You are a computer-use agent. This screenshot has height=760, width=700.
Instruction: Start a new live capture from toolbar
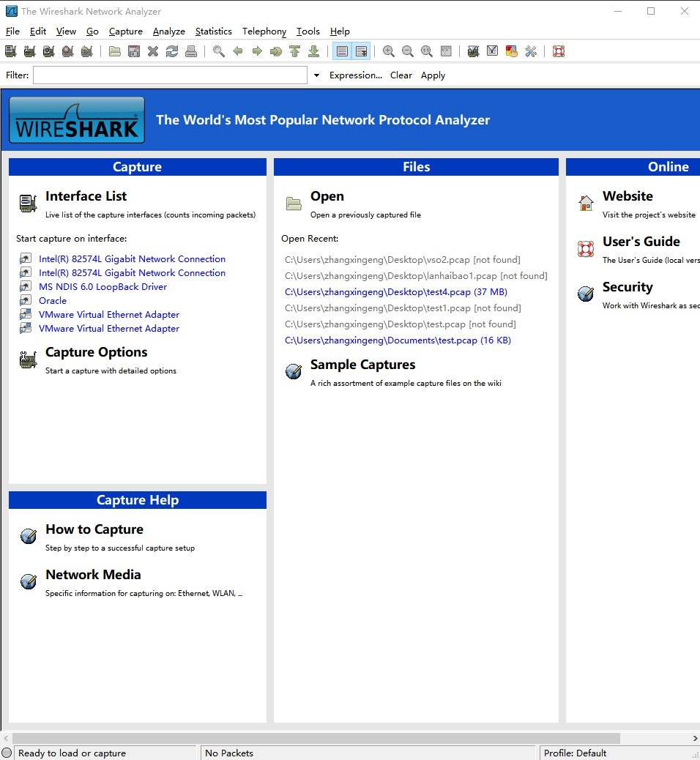click(x=48, y=51)
